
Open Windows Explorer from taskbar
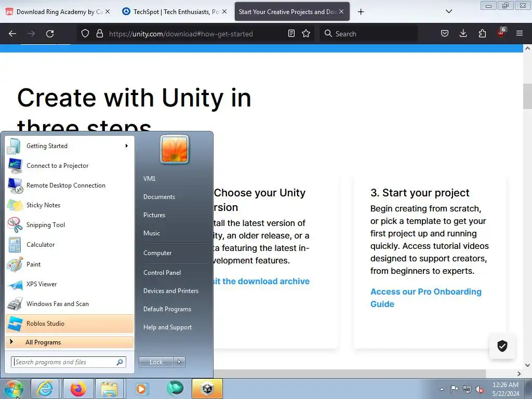pyautogui.click(x=109, y=389)
